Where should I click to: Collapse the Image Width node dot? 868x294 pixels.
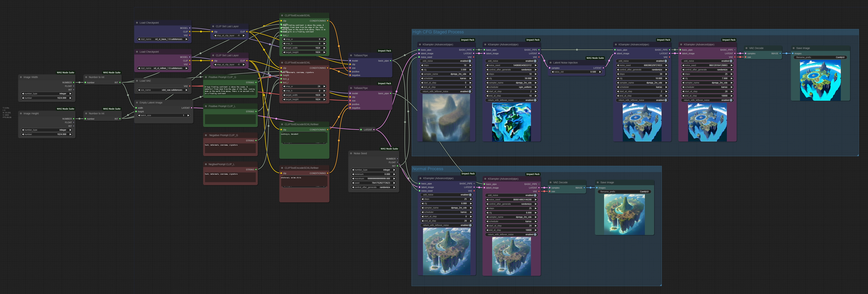point(20,77)
